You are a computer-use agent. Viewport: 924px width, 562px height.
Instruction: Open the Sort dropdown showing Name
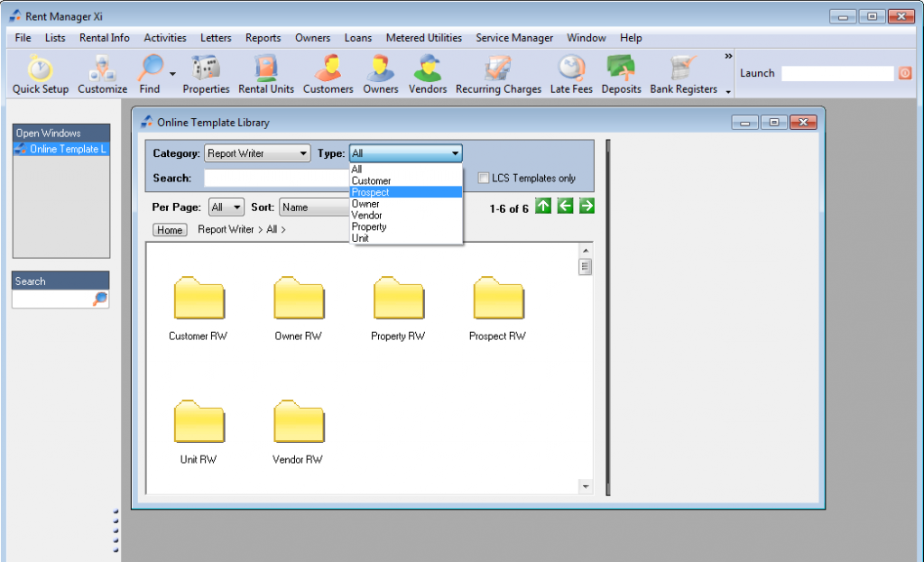[315, 207]
